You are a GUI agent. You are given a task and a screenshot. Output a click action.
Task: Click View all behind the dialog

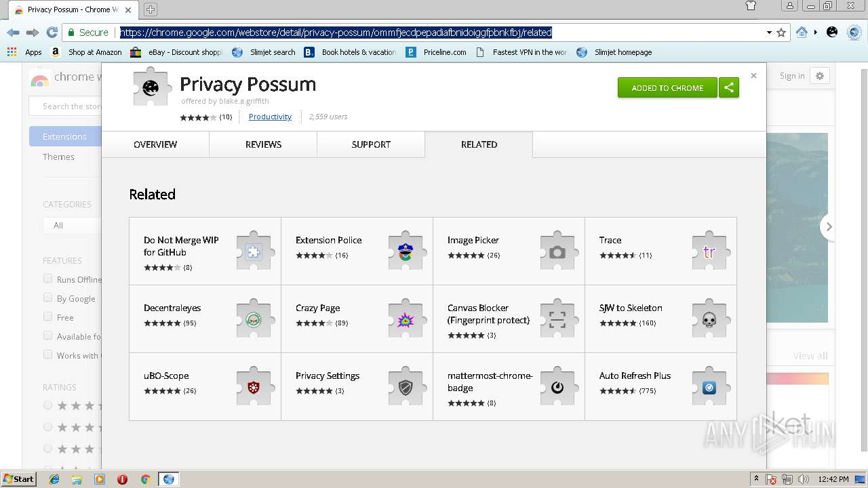point(810,356)
